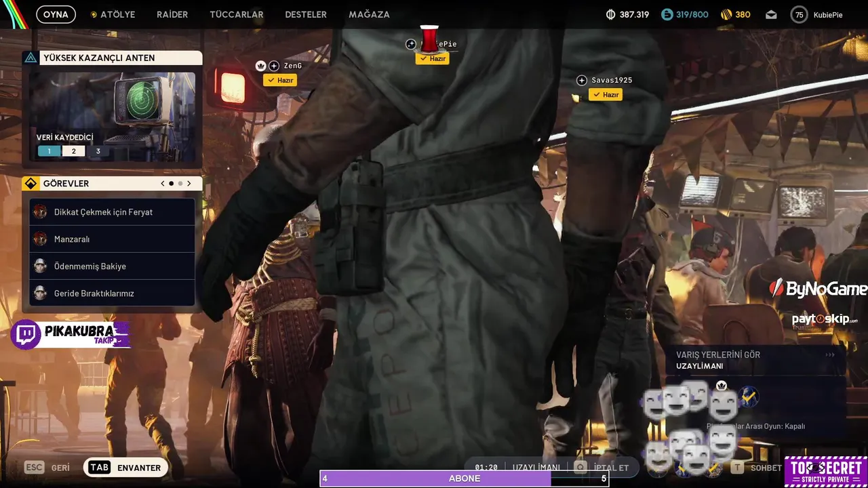Click the coin currency icon beside 387.319
The width and height of the screenshot is (868, 488).
610,14
